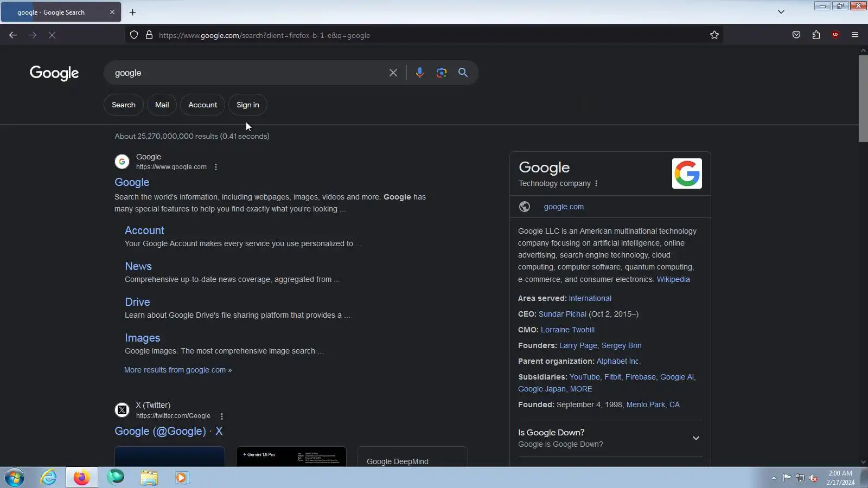The width and height of the screenshot is (868, 488).
Task: Open more options for the X (Twitter) result
Action: pyautogui.click(x=222, y=416)
